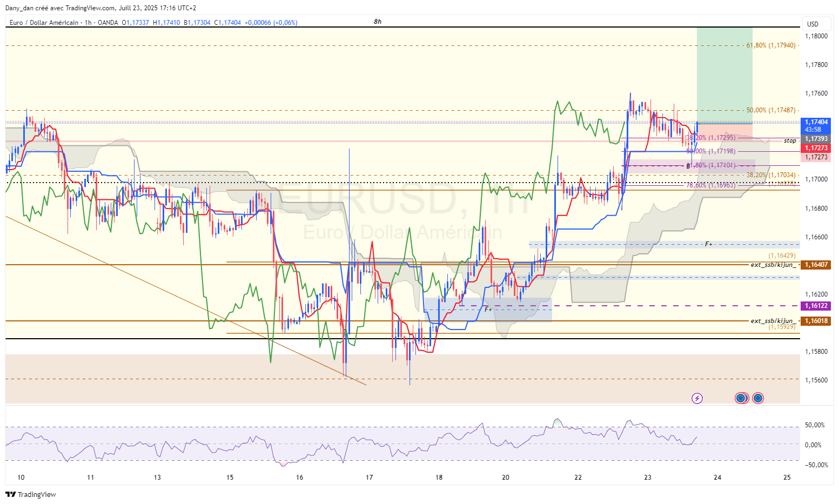Click date label 22 on the time axis
839x504 pixels.
tap(579, 478)
